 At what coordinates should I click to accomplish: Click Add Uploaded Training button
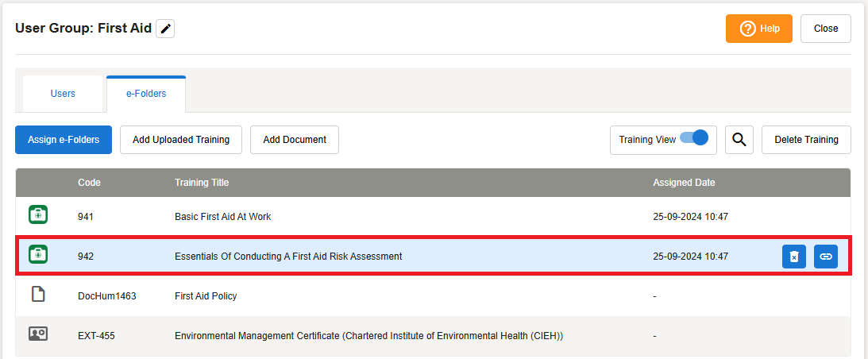point(181,140)
